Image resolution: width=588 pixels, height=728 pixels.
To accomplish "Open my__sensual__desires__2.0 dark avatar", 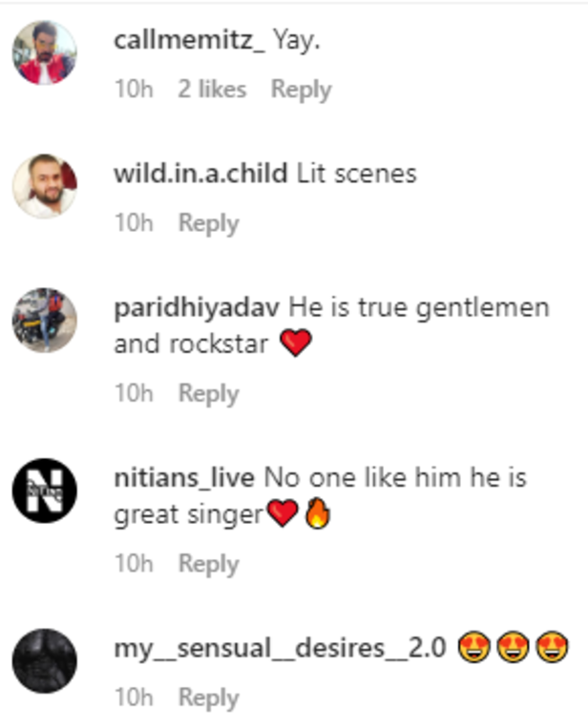I will click(45, 660).
